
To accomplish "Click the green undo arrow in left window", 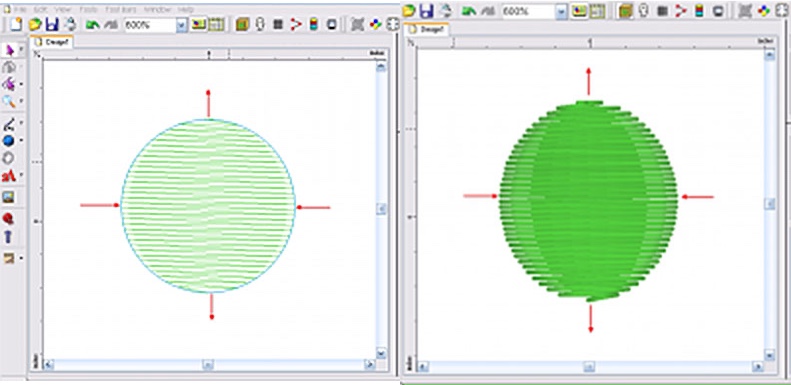I will [x=92, y=25].
